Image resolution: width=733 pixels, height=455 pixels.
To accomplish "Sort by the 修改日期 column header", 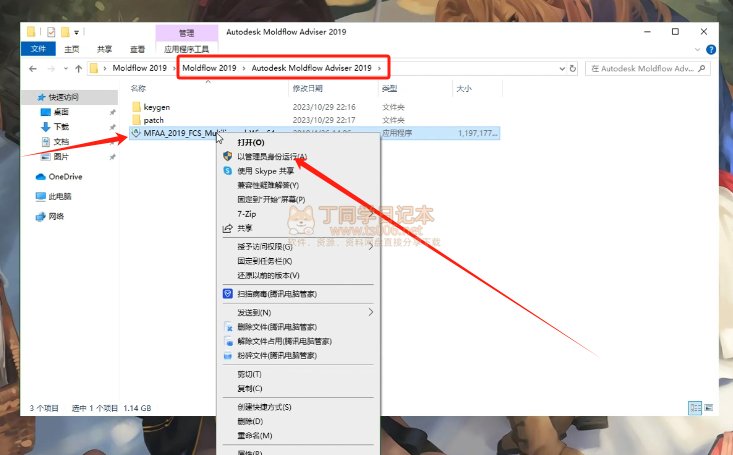I will [x=307, y=88].
